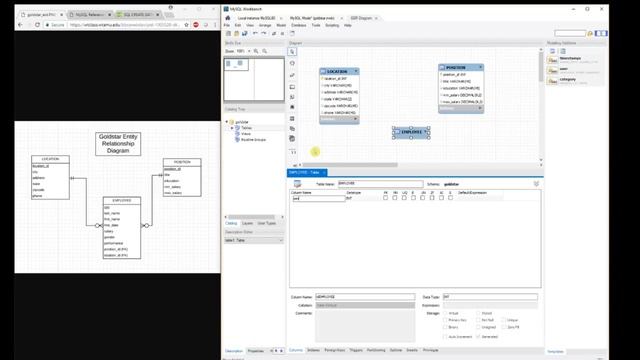Viewport: 640px width, 360px height.
Task: Click bookmark star in Chrome address bar
Action: (187, 25)
